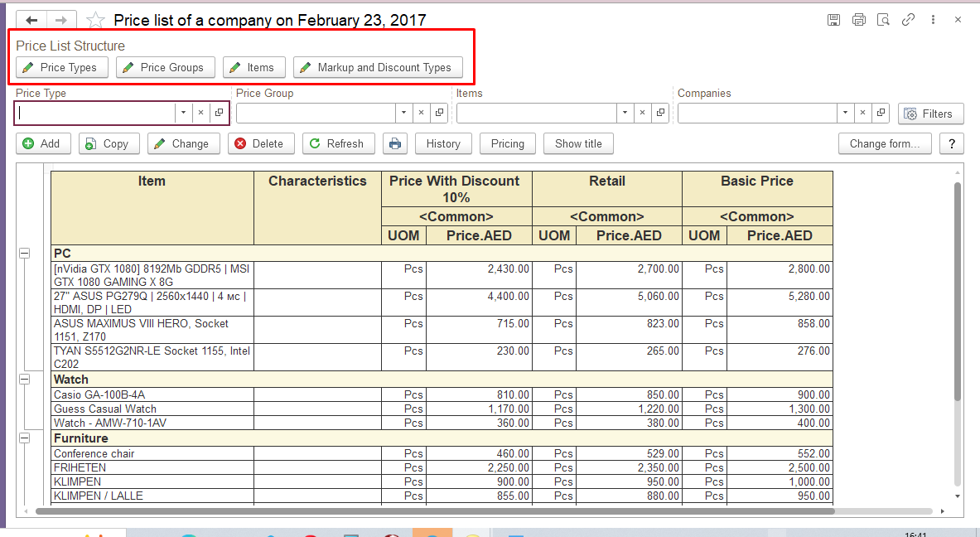Viewport: 980px width, 537px height.
Task: Select the Watch - AMW-710-1AV item
Action: pyautogui.click(x=152, y=423)
